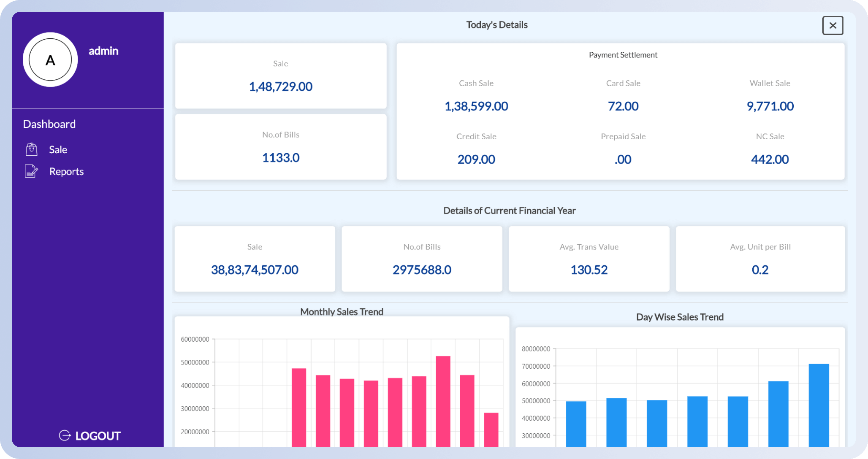Select the Dashboard heading in the sidebar
The height and width of the screenshot is (459, 868).
point(49,124)
